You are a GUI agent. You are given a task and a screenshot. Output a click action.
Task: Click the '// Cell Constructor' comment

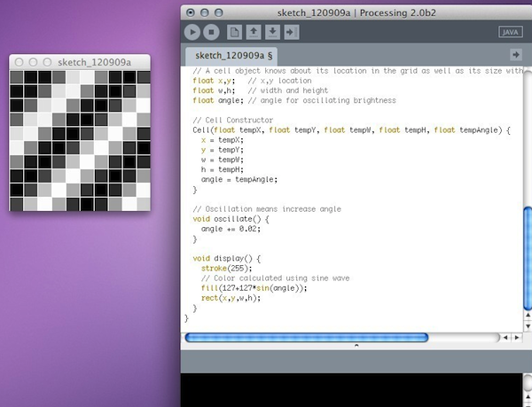(x=232, y=120)
